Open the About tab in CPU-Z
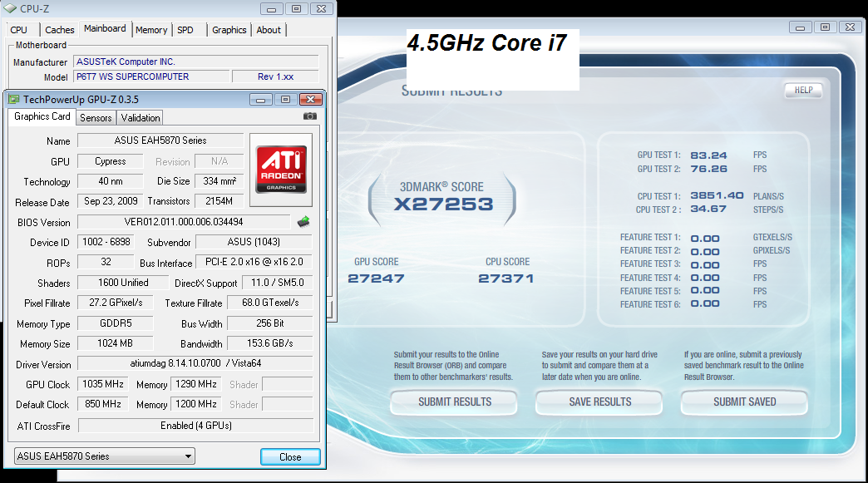 point(269,30)
